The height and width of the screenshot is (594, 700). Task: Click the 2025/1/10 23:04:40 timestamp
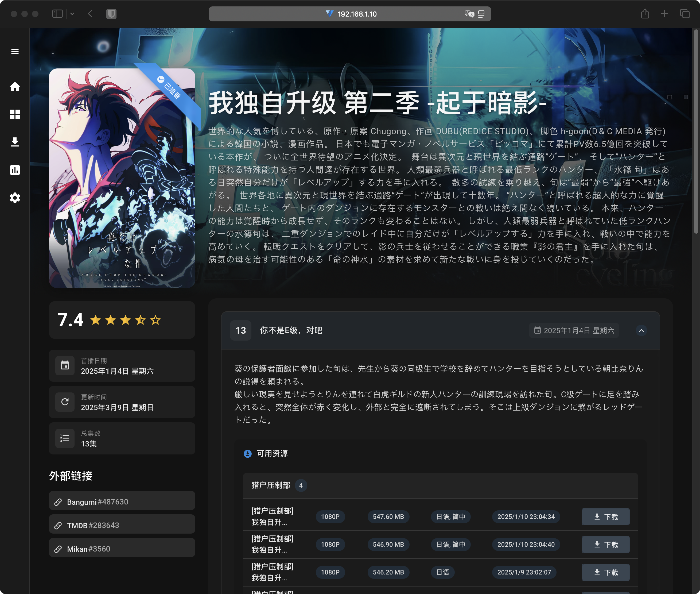526,545
